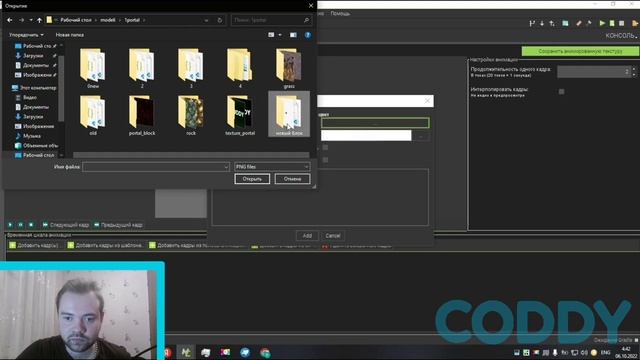Click the animation preview stop icon
This screenshot has width=640, height=360.
(x=31, y=225)
